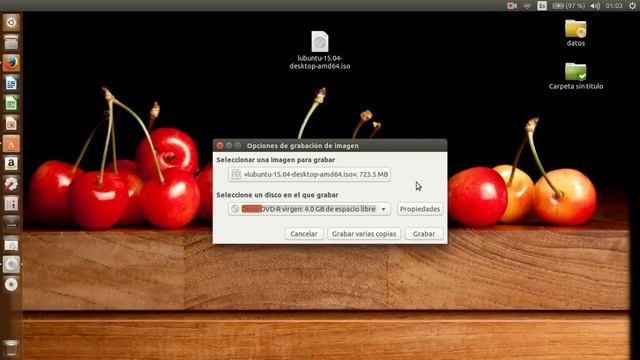Image resolution: width=640 pixels, height=360 pixels.
Task: Open the Files manager in the launcher
Action: point(11,42)
